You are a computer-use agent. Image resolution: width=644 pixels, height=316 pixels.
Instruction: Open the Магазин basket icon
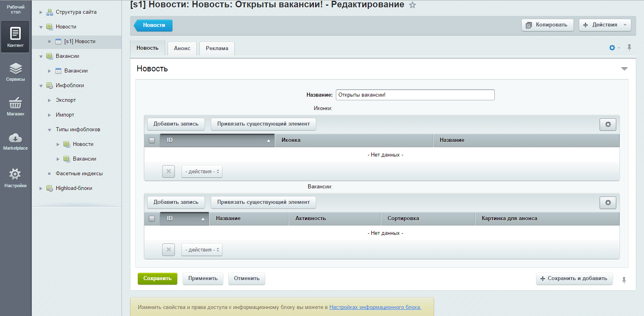tap(15, 106)
